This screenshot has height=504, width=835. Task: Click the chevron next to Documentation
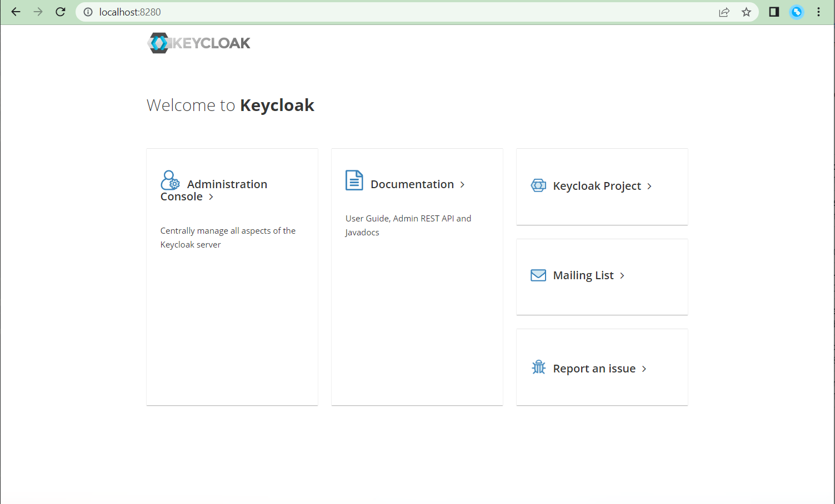462,184
